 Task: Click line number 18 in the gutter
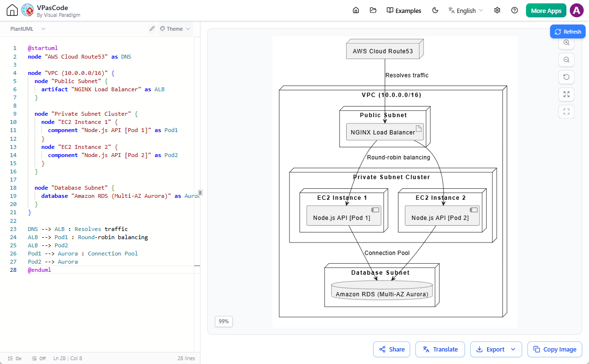click(14, 188)
